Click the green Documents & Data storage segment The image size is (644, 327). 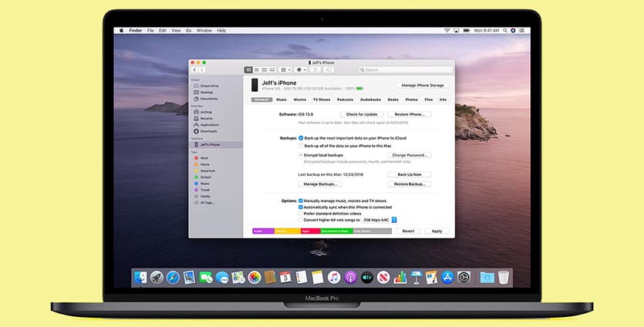tap(337, 231)
